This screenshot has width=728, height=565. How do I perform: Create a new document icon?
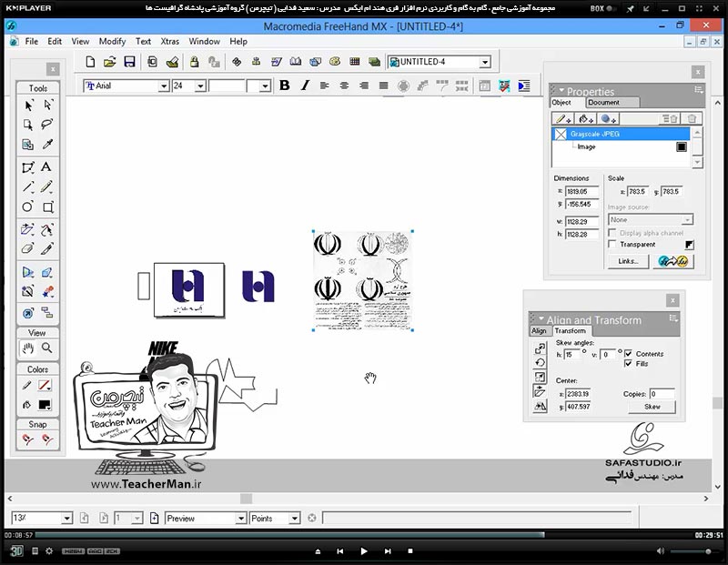coord(90,62)
